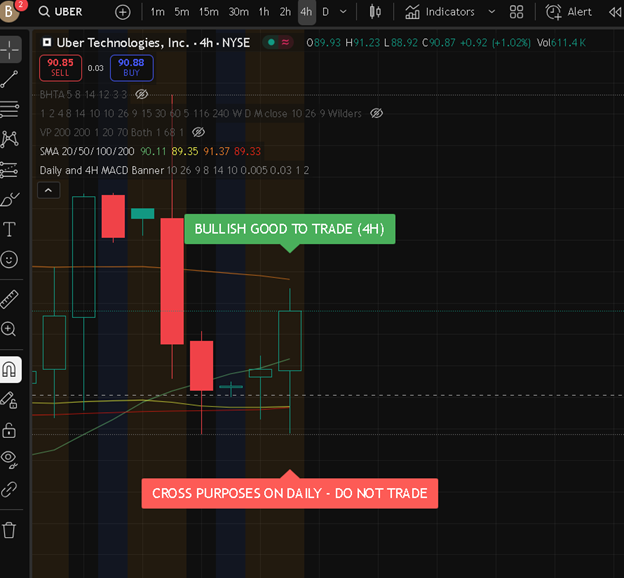Select the brush drawing tool
624x578 pixels.
pyautogui.click(x=10, y=199)
